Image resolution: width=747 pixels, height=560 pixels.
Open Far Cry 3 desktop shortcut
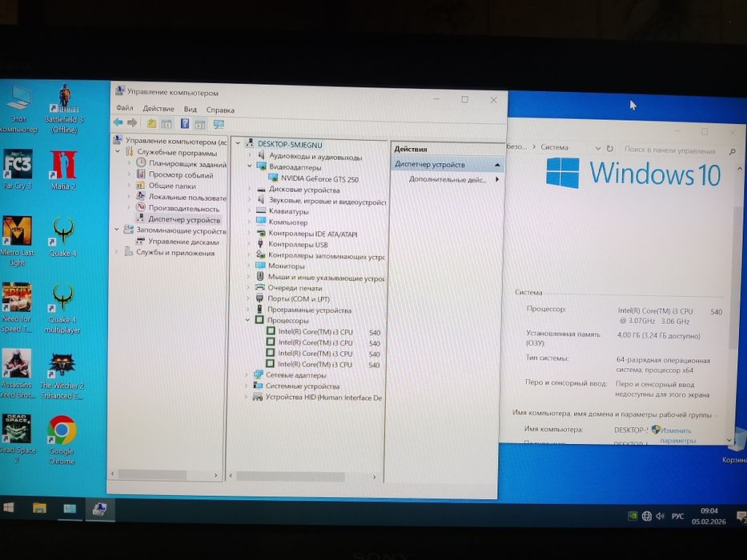click(17, 170)
